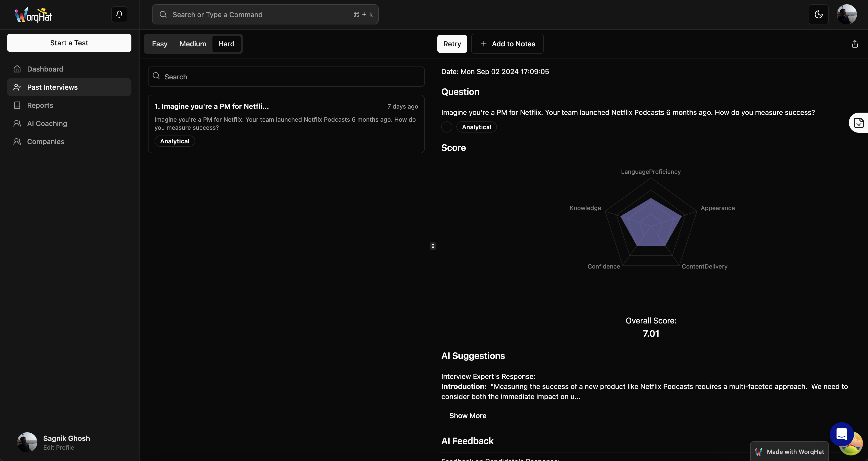Expand AI Suggestions with Show More

(467, 416)
